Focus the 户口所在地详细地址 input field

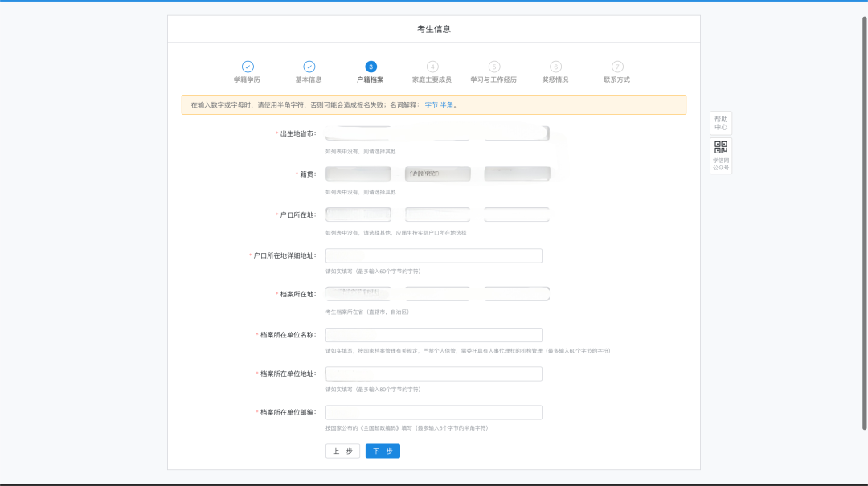(x=434, y=255)
